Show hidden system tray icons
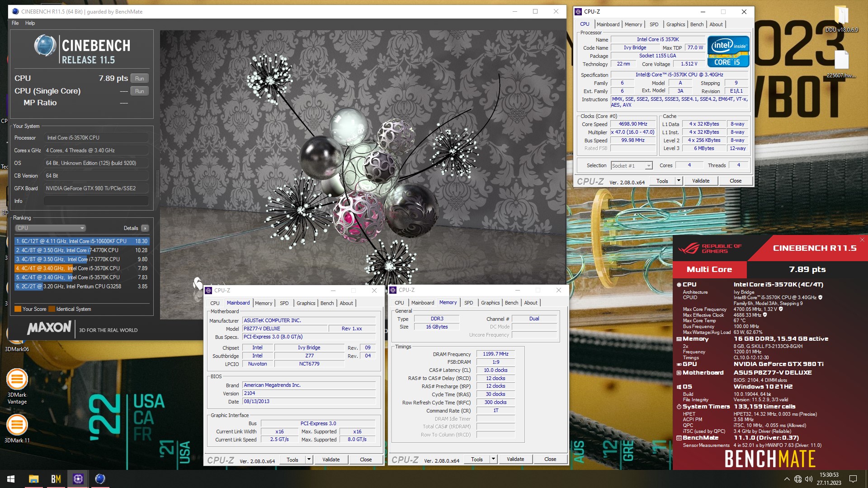This screenshot has height=488, width=868. (787, 479)
